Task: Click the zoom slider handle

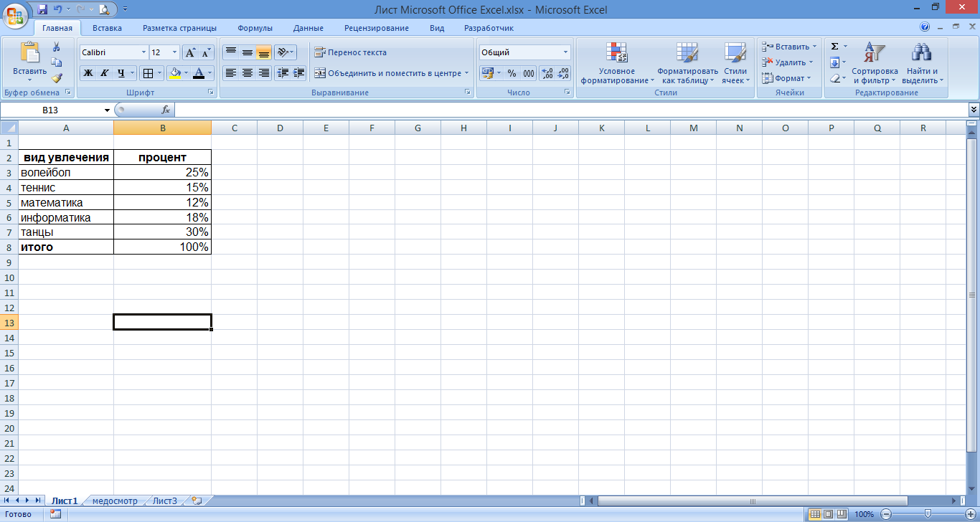Action: [928, 514]
